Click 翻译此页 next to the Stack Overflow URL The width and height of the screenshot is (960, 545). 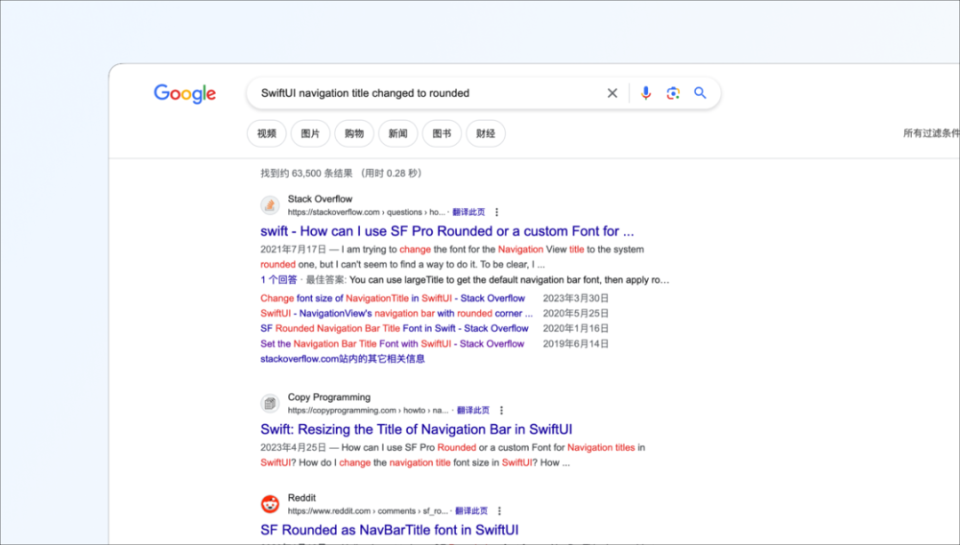468,212
